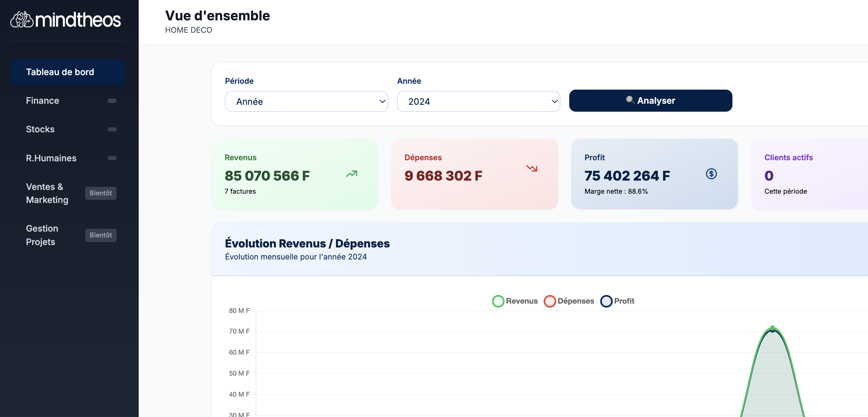Open the Ventes & Marketing menu item
The height and width of the screenshot is (417, 868).
tap(47, 193)
